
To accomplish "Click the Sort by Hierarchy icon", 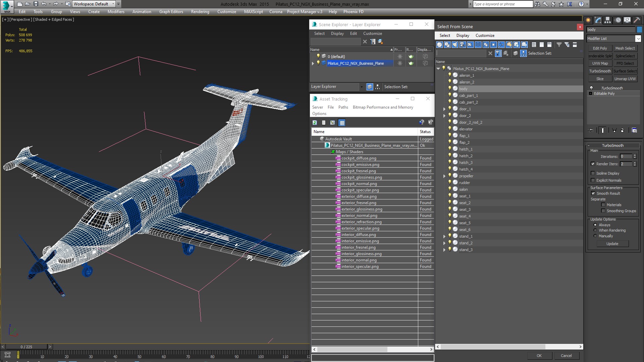I will pyautogui.click(x=523, y=53).
